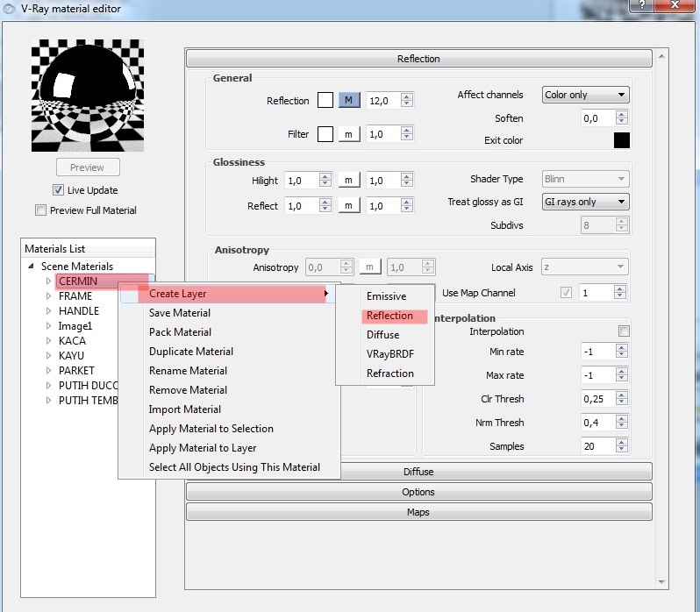Expand the HANDLE material node
The image size is (700, 612).
point(48,311)
